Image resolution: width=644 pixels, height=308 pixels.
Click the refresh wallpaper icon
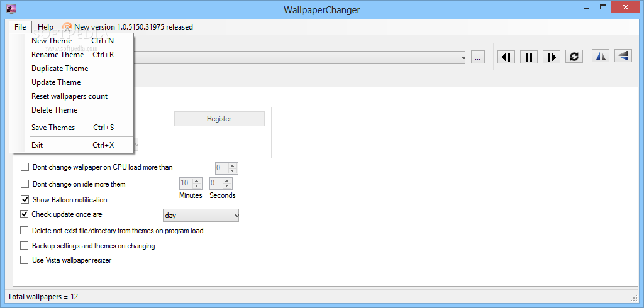[x=574, y=57]
